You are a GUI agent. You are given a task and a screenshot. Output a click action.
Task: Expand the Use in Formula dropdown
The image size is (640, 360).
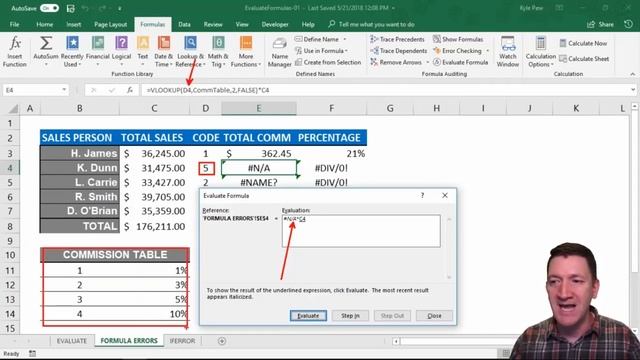[x=346, y=51]
